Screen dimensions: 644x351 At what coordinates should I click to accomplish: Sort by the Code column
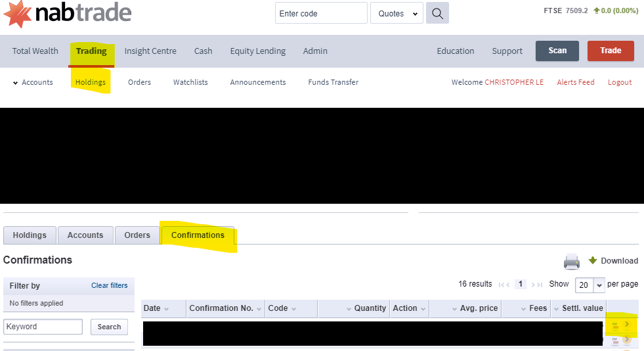(x=291, y=308)
